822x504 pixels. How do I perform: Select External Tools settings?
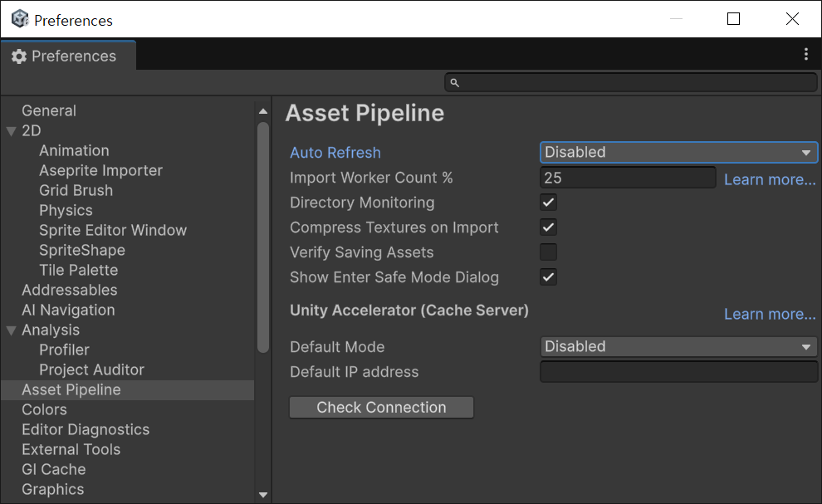click(x=71, y=449)
